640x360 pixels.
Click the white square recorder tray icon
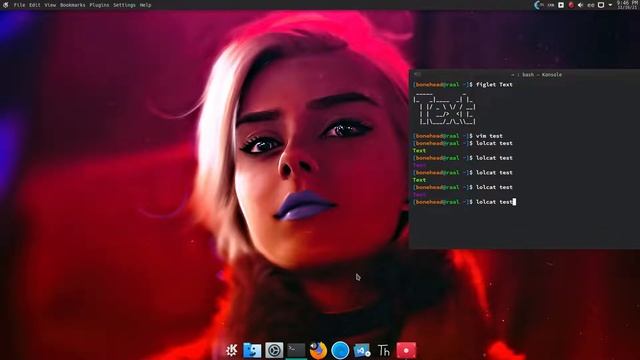[561, 5]
